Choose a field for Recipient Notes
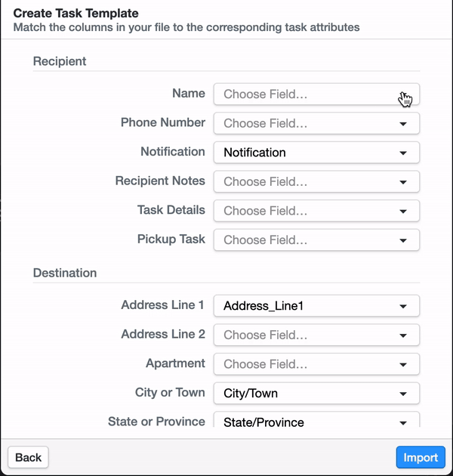 coord(316,181)
